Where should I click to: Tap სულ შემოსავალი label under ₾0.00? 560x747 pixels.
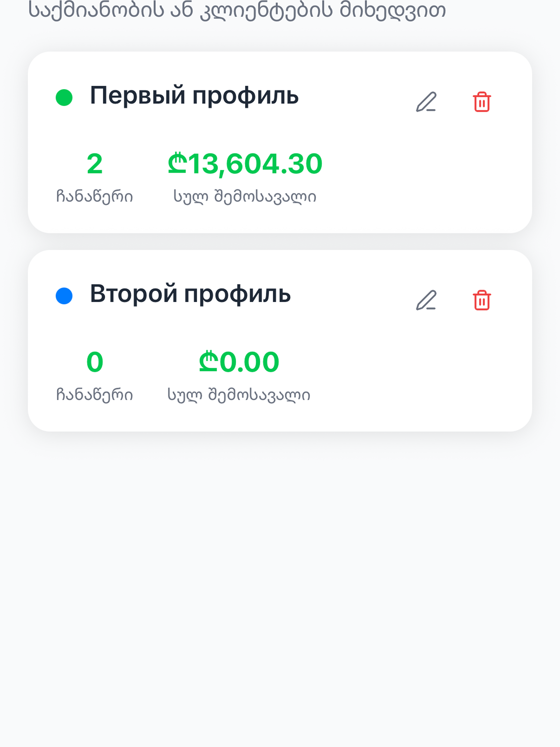(239, 395)
